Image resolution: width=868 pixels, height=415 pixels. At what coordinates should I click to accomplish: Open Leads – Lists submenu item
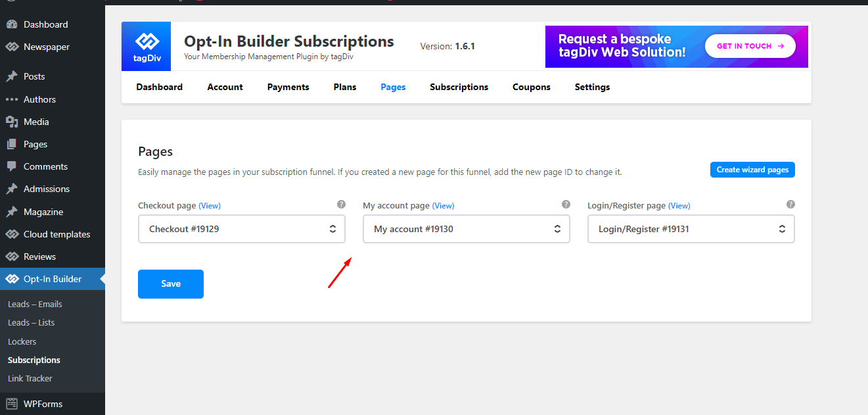[31, 322]
